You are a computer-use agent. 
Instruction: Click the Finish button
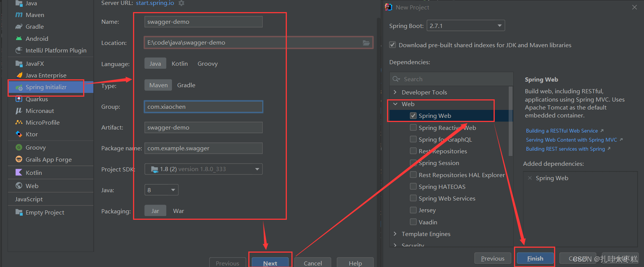[535, 258]
